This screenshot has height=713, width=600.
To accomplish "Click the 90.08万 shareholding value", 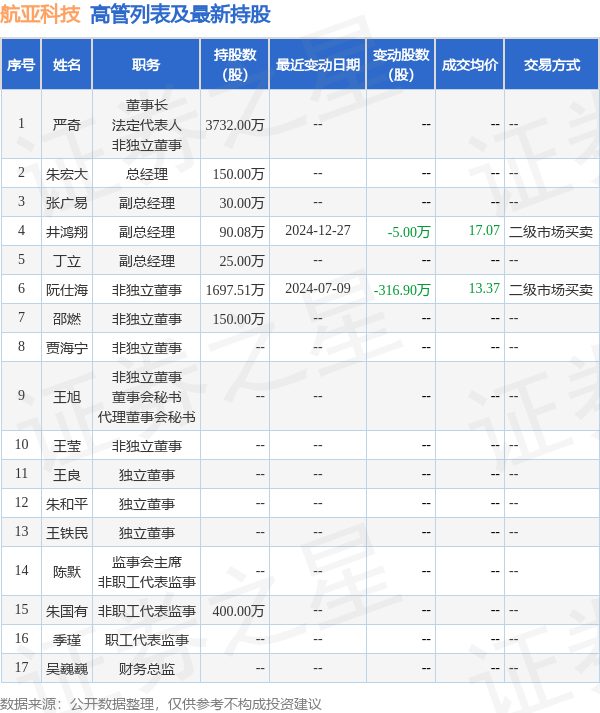I will 242,232.
